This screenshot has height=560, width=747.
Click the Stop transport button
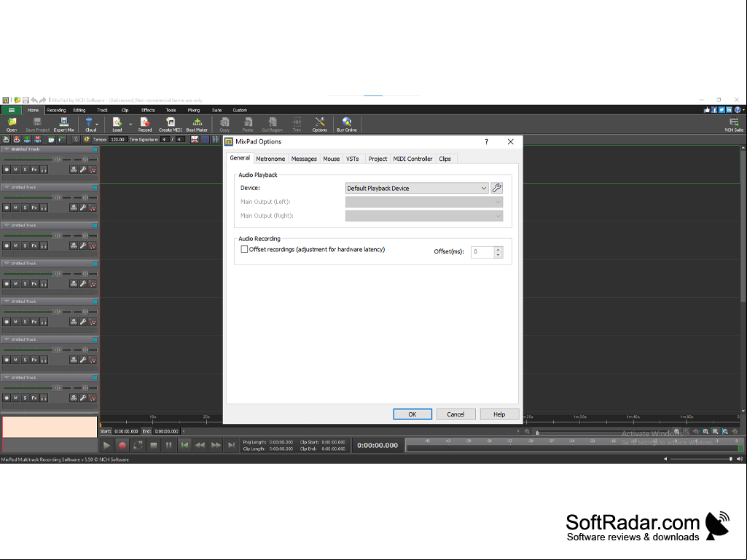click(153, 445)
